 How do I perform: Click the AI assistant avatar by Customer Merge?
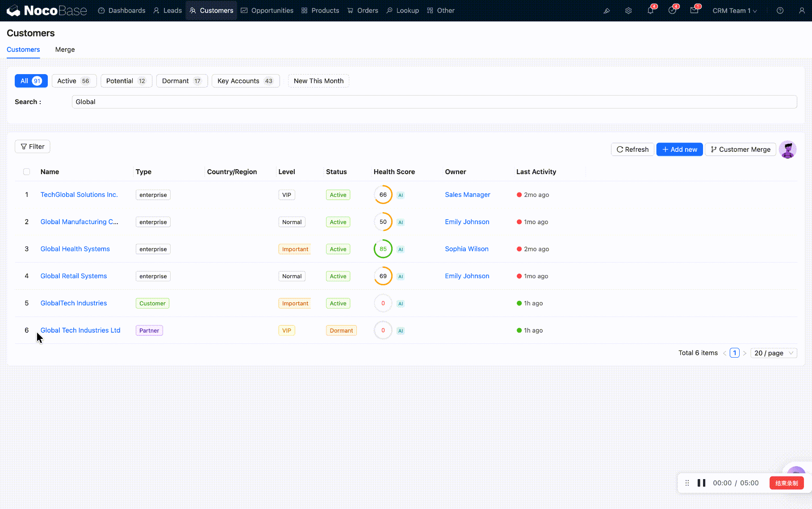(787, 150)
